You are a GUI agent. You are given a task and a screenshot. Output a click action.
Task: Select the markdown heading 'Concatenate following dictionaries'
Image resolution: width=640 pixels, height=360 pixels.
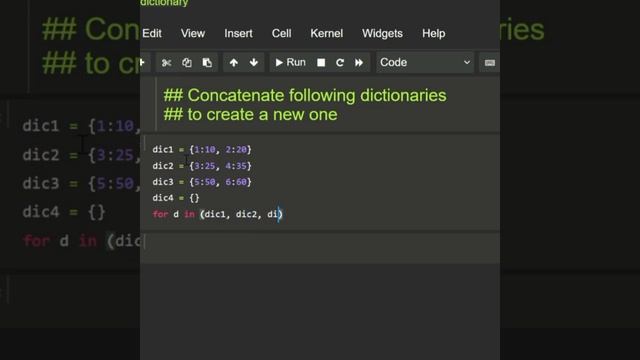[x=317, y=96]
